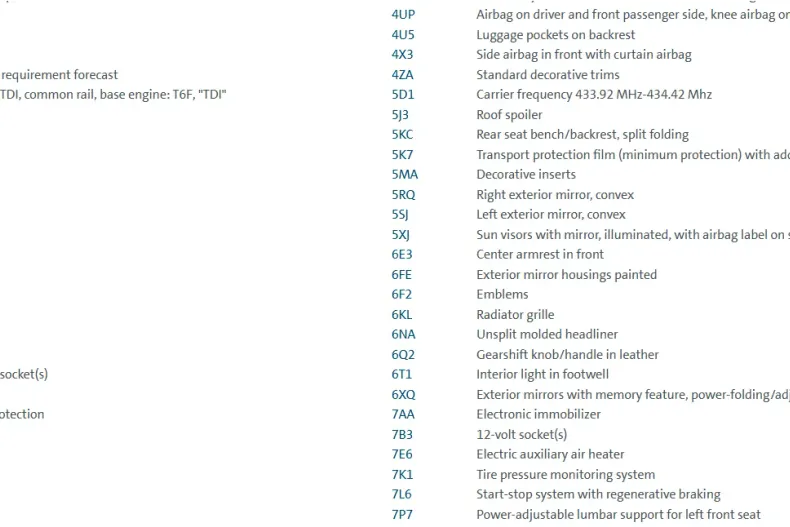Screen dimensions: 790x527
Task: Click the 6Q2 gearshift knob code
Action: [x=402, y=355]
